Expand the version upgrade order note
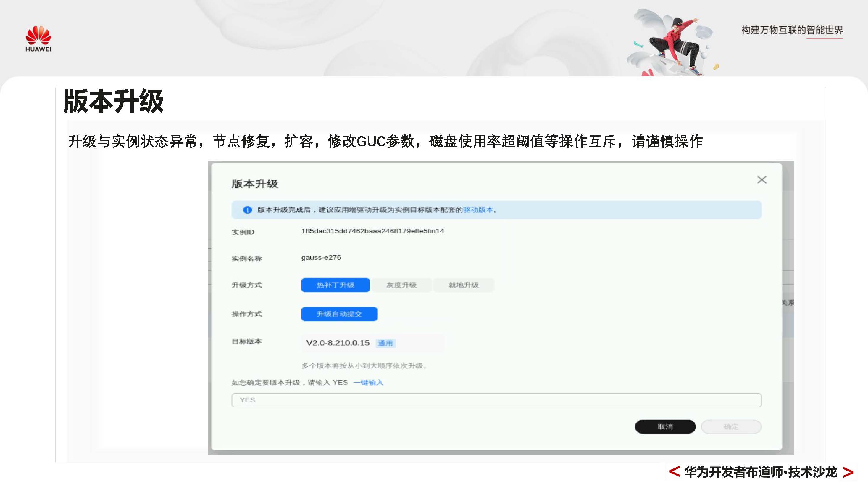 [x=363, y=366]
